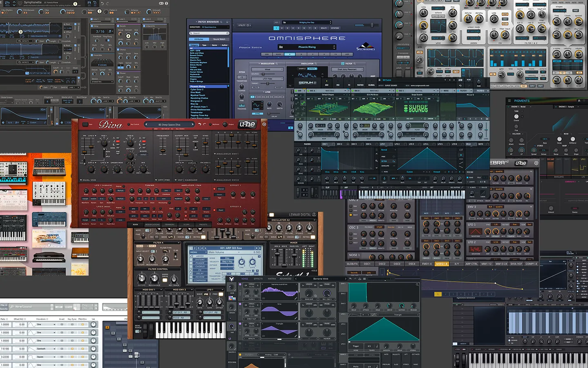This screenshot has width=588, height=368.
Task: Toggle Multicore in Diva
Action: pos(210,124)
